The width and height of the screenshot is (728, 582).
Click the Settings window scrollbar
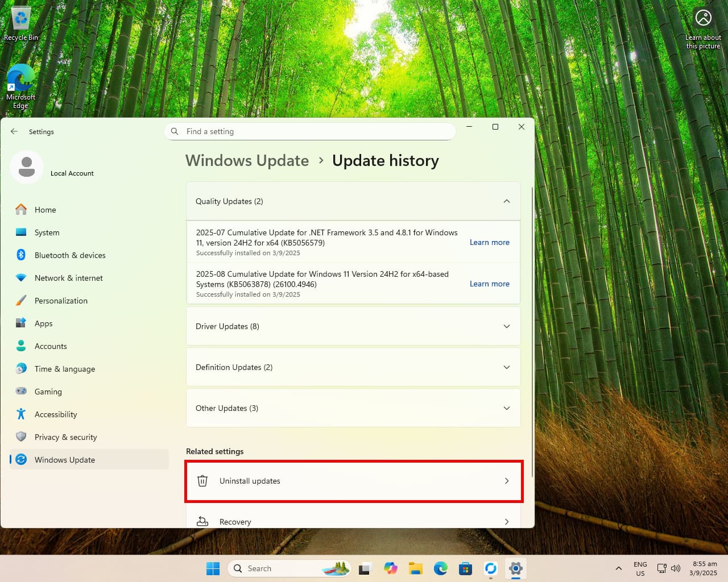pos(532,331)
